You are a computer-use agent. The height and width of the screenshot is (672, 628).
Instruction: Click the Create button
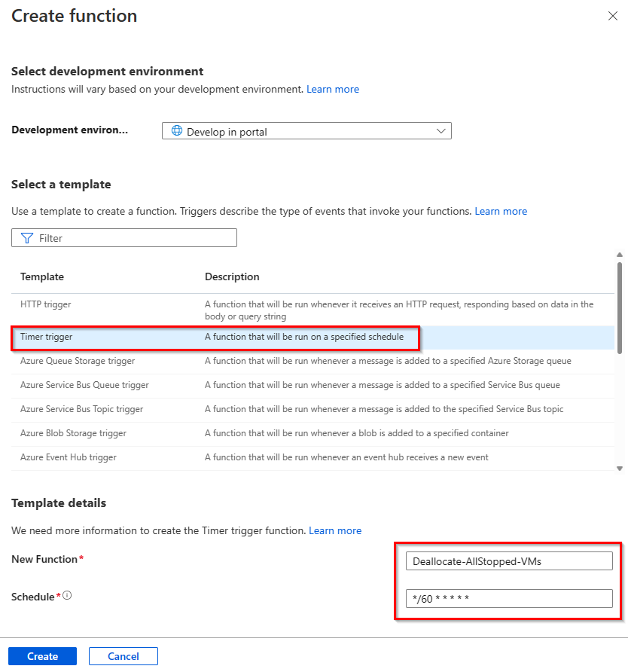click(42, 656)
